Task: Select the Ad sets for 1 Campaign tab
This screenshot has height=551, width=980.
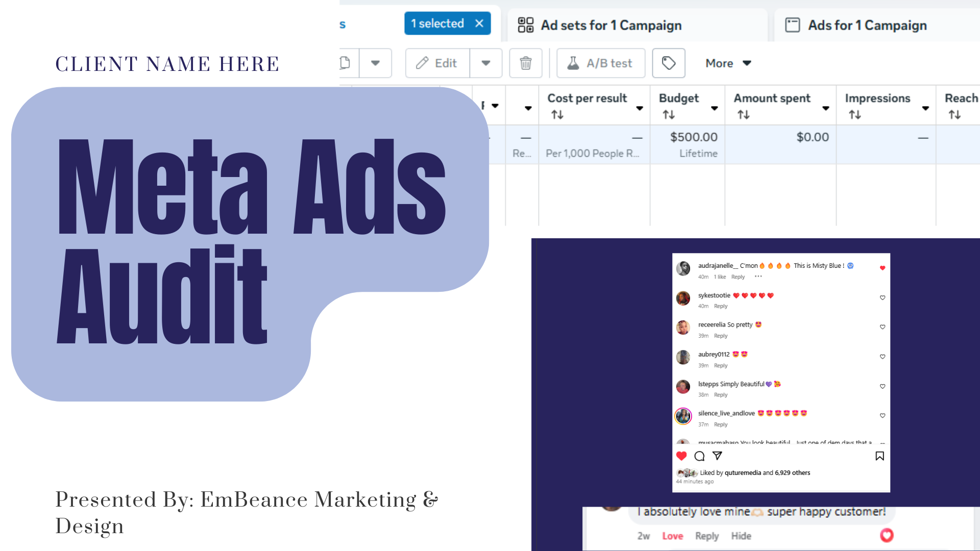Action: [610, 25]
